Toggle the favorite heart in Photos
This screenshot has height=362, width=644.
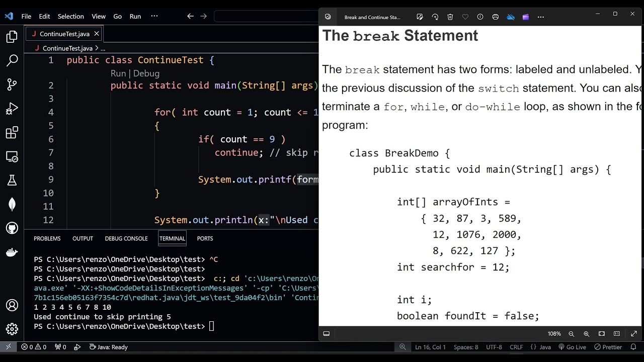465,17
